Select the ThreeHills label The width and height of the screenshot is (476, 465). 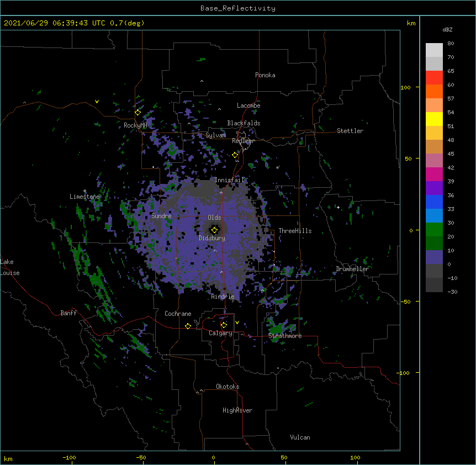pos(295,231)
